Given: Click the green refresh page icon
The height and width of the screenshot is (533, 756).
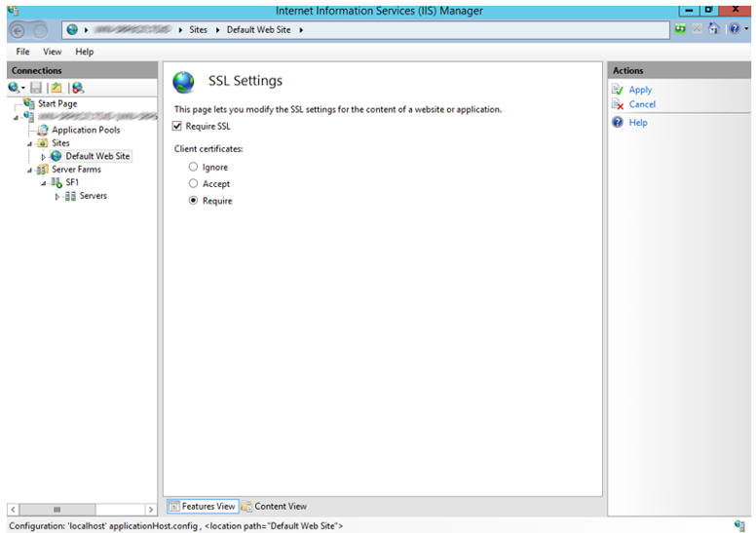Looking at the screenshot, I should tap(680, 29).
